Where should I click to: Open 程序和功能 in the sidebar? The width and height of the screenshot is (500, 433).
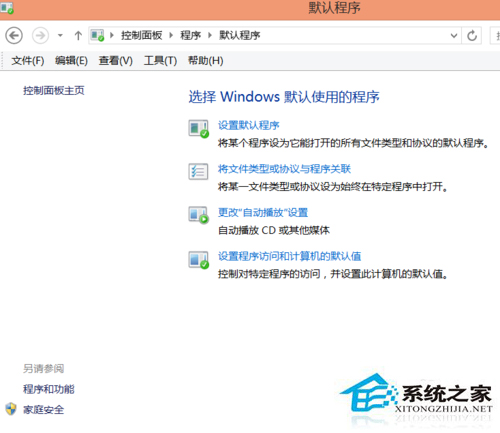(49, 389)
